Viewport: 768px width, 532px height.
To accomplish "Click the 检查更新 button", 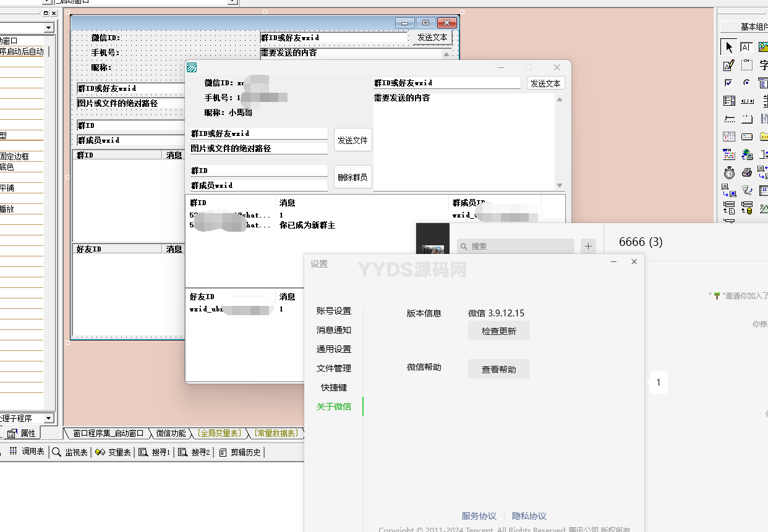I will click(x=498, y=331).
